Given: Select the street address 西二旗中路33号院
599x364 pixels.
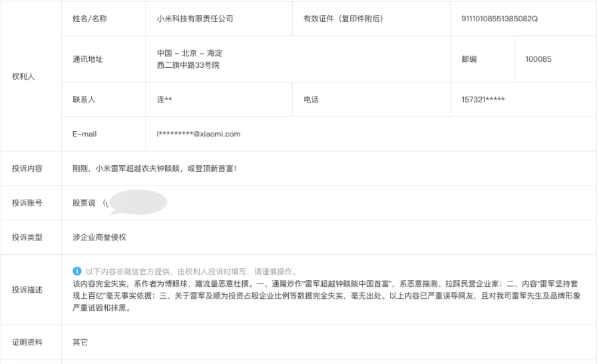Looking at the screenshot, I should pyautogui.click(x=188, y=65).
